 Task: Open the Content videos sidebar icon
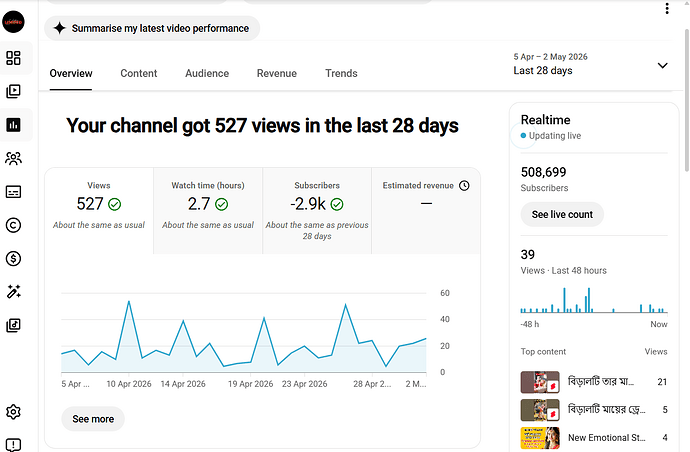coord(13,91)
